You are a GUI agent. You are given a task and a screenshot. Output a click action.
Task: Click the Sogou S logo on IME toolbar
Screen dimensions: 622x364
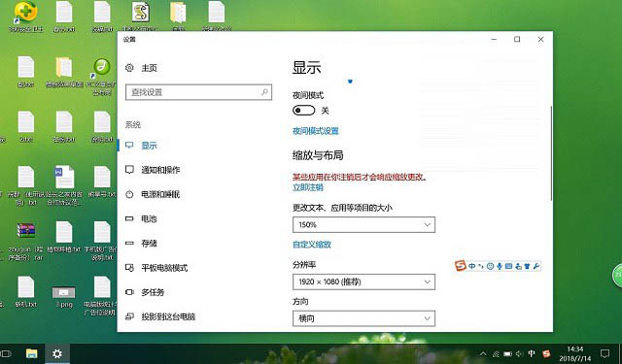(x=460, y=265)
